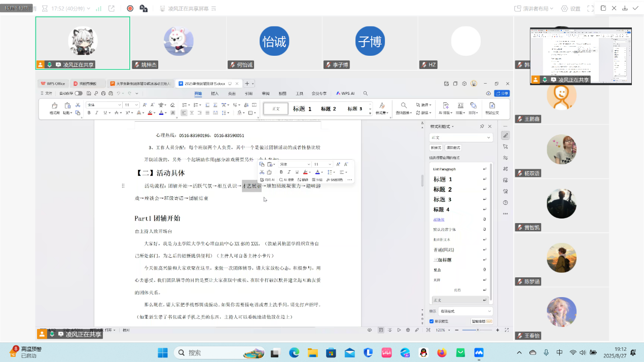Apply the 标题 2 style from the styles list
The image size is (644, 362).
[x=442, y=190]
